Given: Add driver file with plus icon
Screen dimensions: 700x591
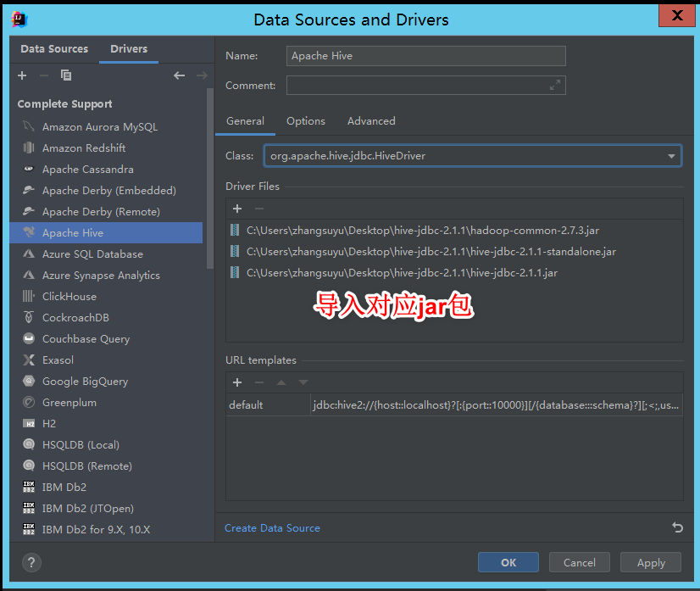Looking at the screenshot, I should coord(237,209).
